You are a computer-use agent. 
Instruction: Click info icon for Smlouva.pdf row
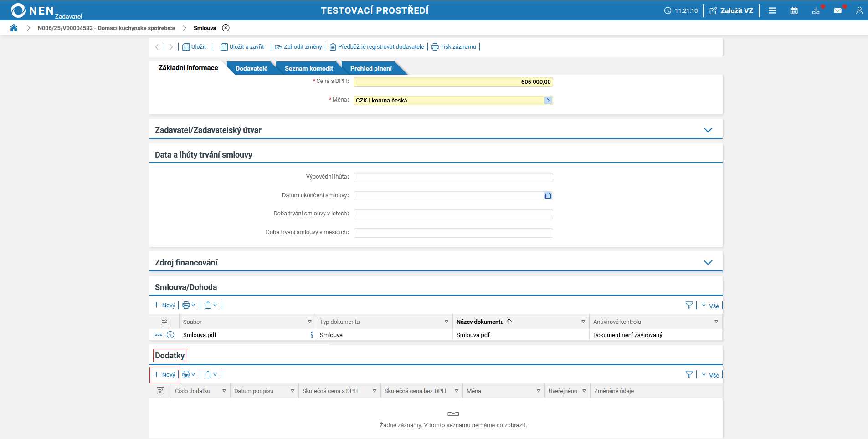(170, 335)
